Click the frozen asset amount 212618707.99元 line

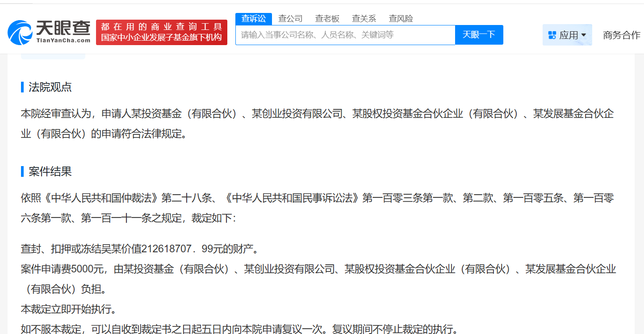139,248
